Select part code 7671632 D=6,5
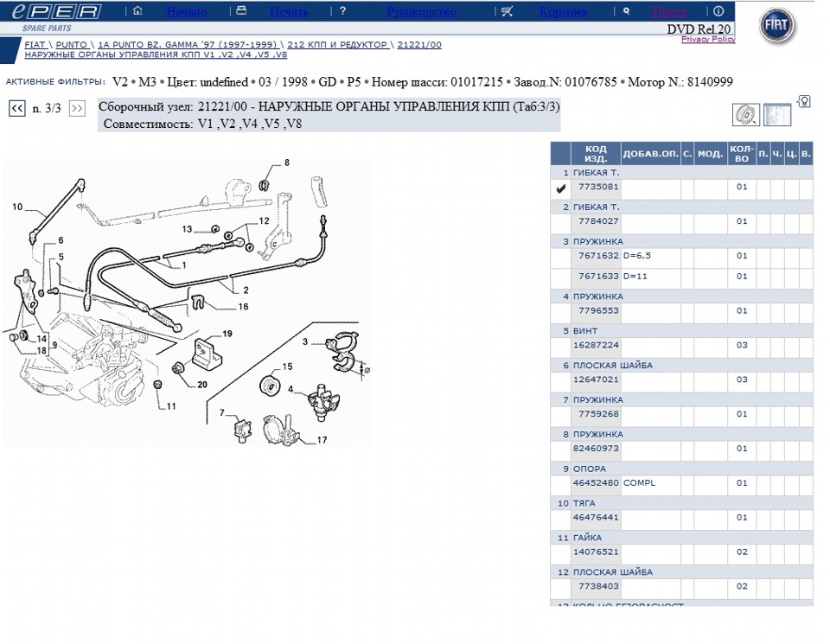The image size is (830, 644). tap(598, 256)
